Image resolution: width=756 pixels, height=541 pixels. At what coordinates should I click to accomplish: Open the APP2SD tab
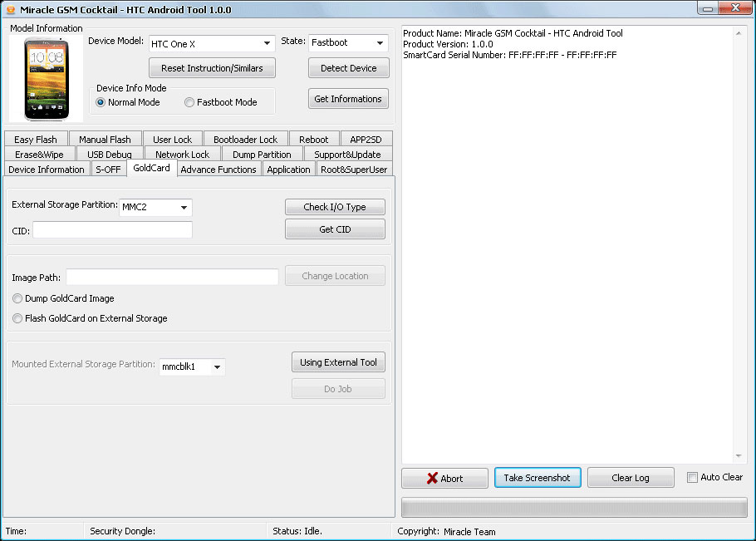click(366, 140)
